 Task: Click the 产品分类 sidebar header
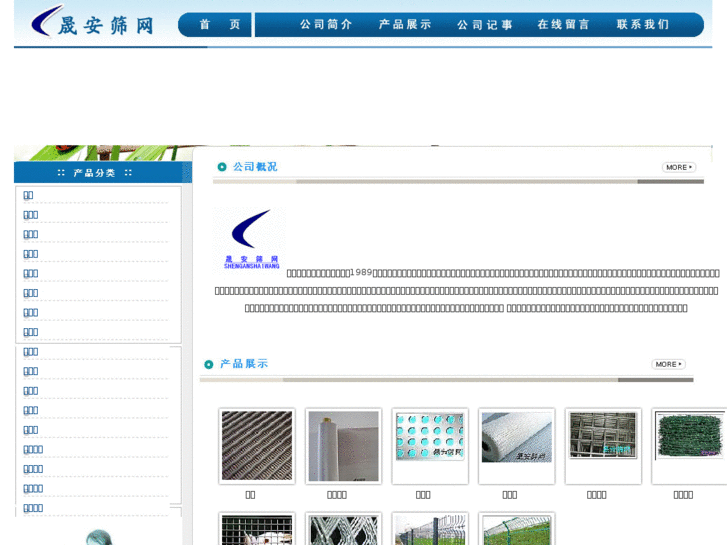point(95,173)
